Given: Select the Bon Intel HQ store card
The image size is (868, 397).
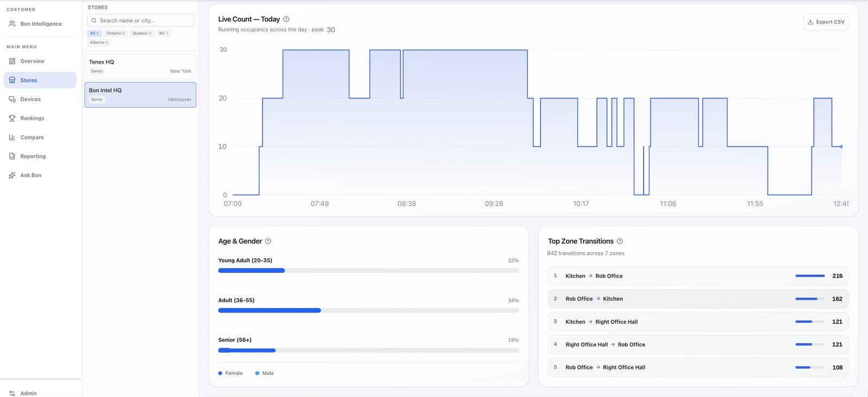Looking at the screenshot, I should [x=141, y=95].
